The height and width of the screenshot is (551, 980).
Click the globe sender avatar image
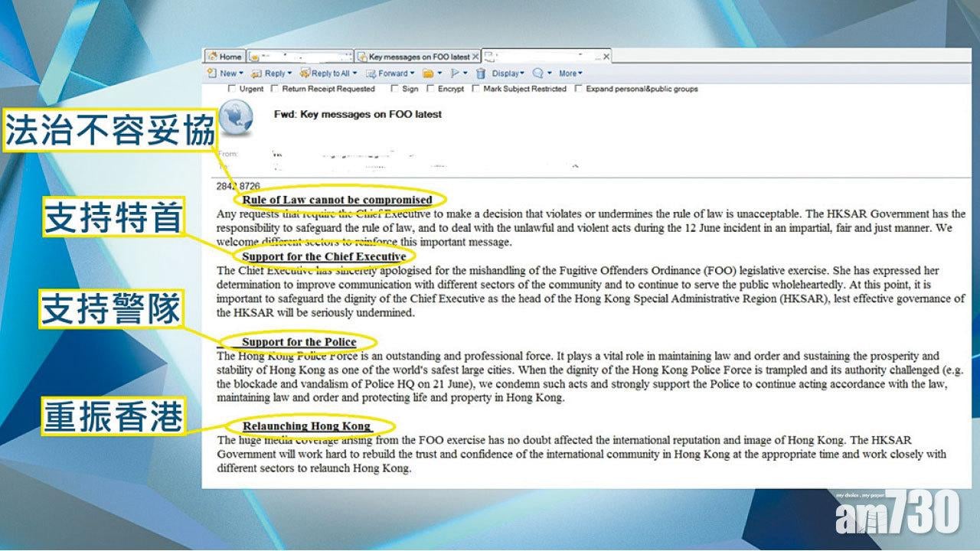[x=236, y=119]
